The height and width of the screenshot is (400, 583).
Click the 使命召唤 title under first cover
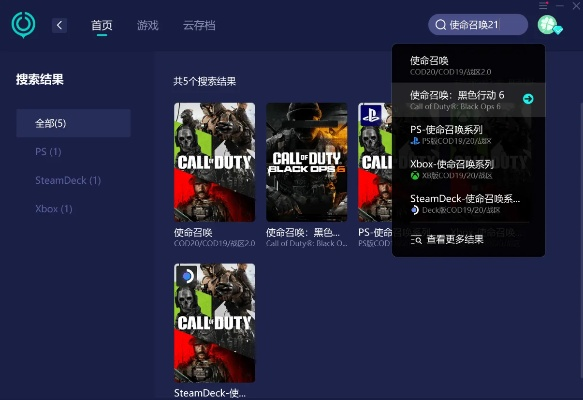(193, 233)
